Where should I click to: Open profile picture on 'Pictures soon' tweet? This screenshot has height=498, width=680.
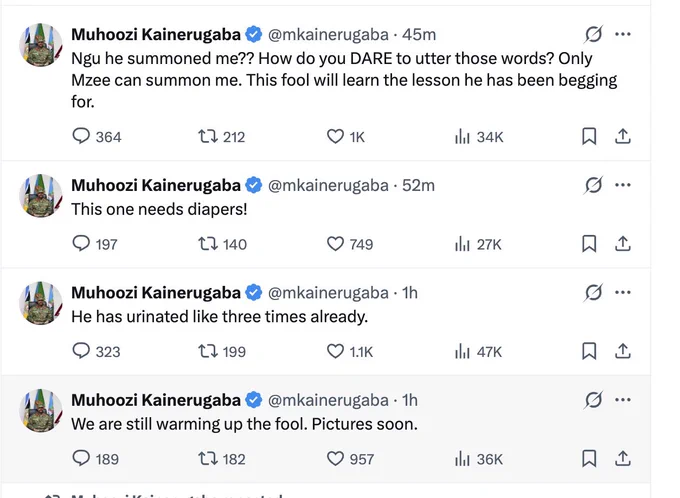[x=41, y=410]
